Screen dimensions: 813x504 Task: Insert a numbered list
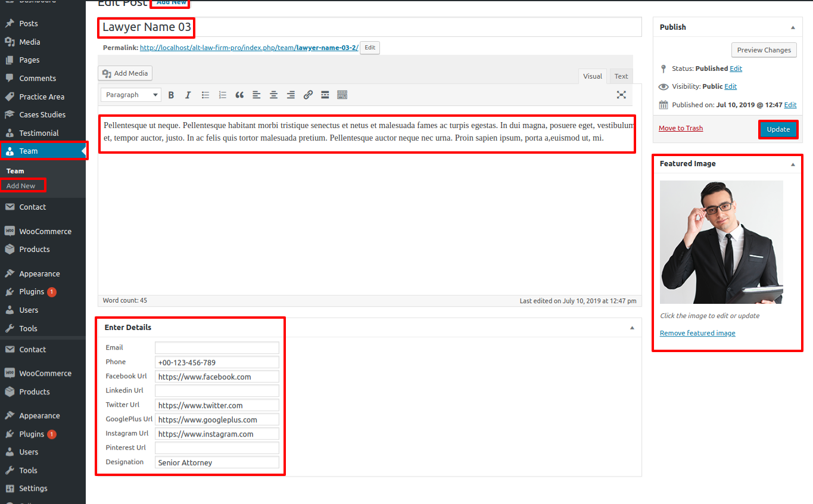click(x=223, y=95)
